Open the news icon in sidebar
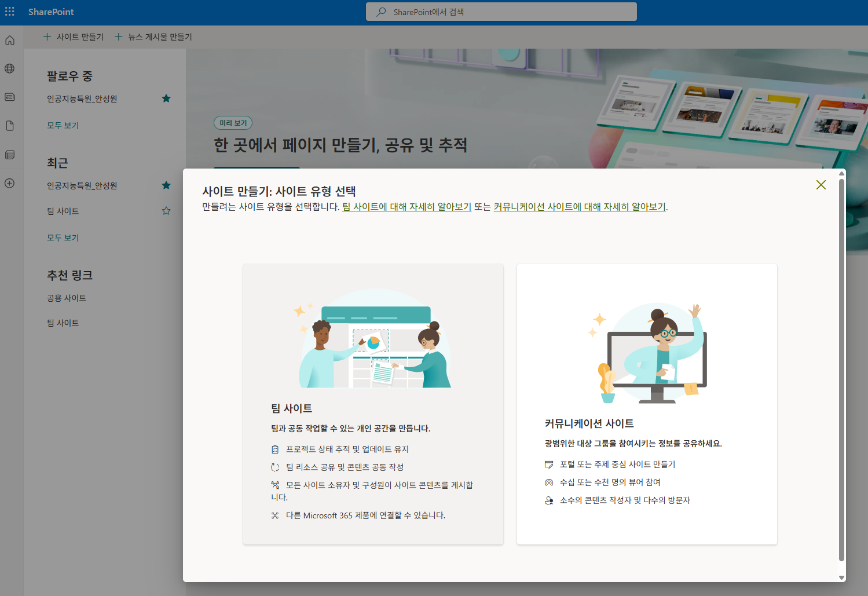The height and width of the screenshot is (596, 868). click(x=10, y=97)
